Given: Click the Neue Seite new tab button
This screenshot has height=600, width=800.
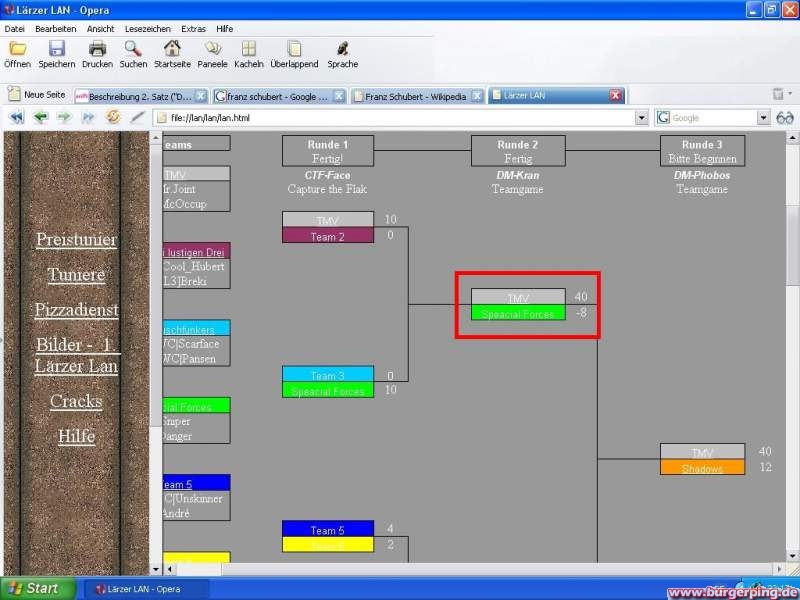Looking at the screenshot, I should coord(37,95).
